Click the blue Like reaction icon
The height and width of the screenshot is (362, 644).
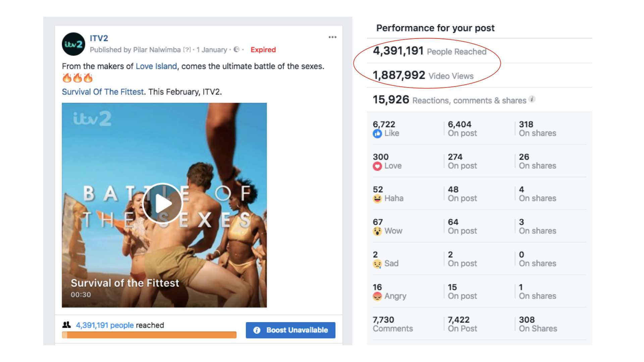[x=377, y=134]
